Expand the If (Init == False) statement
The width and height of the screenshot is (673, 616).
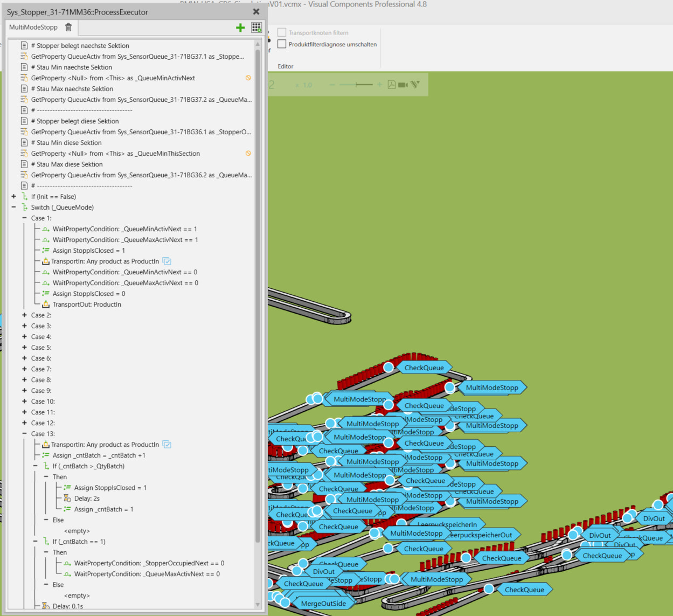[x=13, y=197]
